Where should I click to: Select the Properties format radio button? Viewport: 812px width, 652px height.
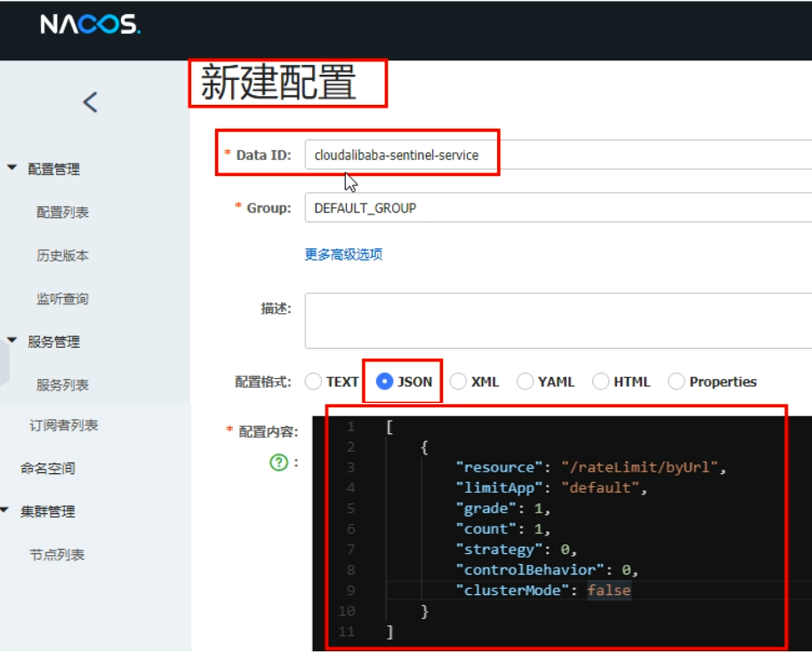point(676,382)
